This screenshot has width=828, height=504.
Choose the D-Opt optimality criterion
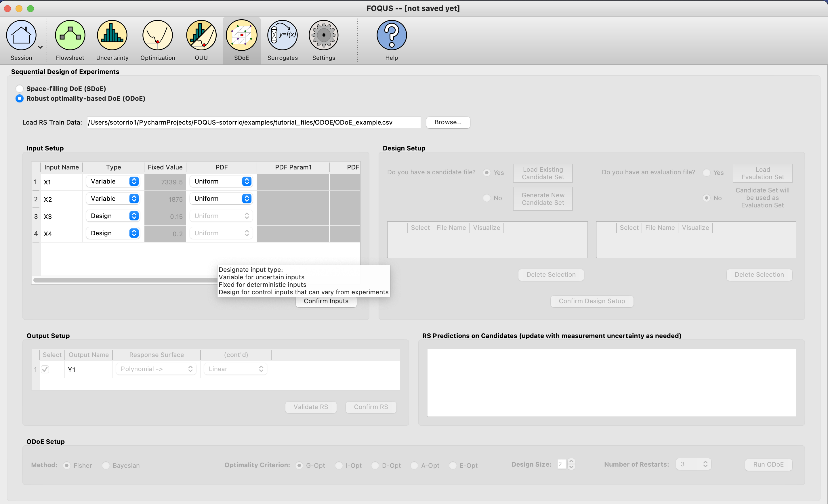coord(375,465)
